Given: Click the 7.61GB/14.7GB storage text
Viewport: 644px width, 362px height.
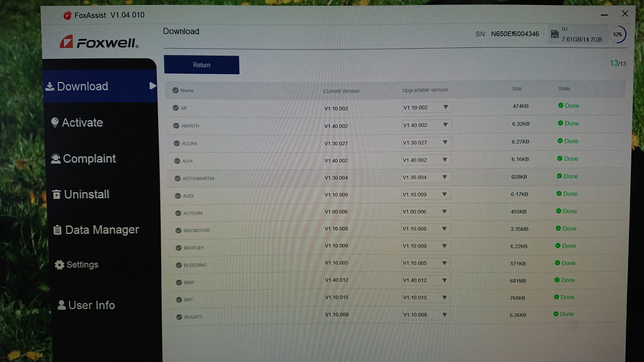Looking at the screenshot, I should (x=582, y=39).
